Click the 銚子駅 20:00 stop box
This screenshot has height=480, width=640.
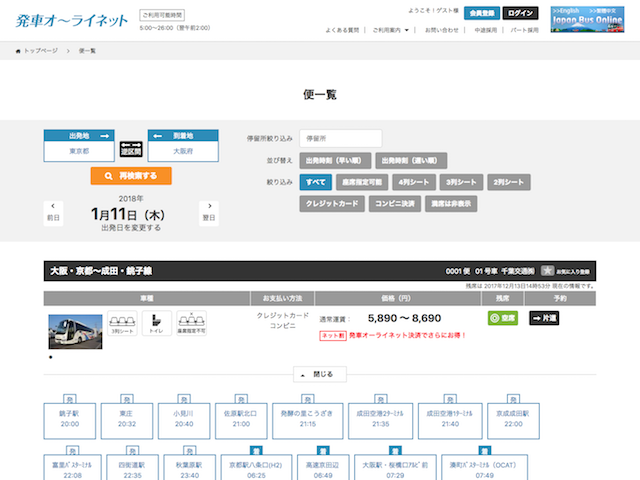[x=70, y=421]
